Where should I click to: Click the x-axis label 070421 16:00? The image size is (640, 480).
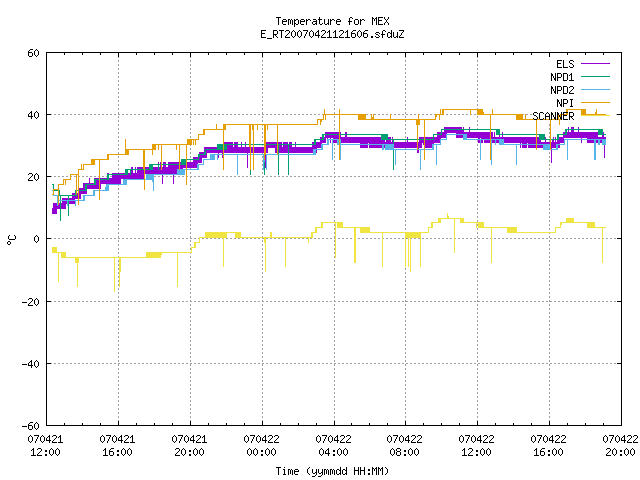(117, 446)
